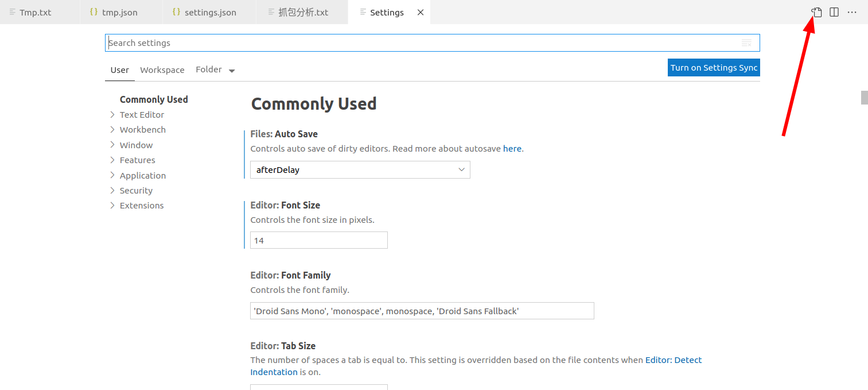Open Settings as JSON file icon

817,12
